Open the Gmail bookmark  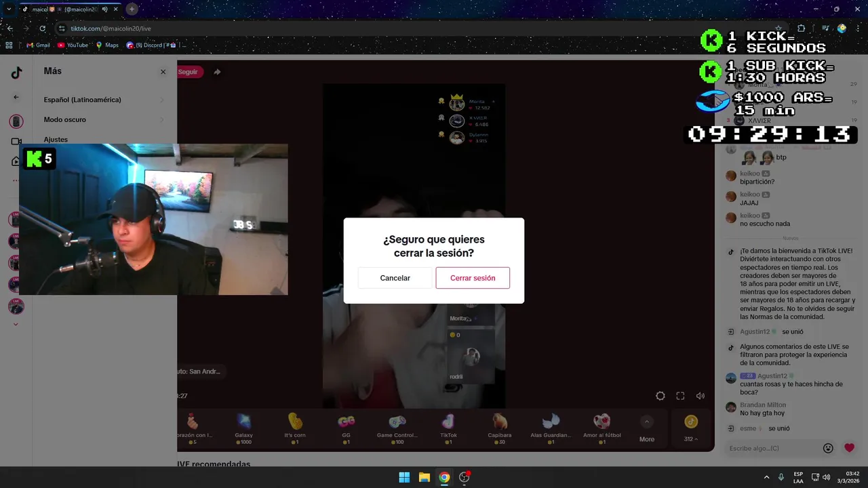pyautogui.click(x=37, y=45)
